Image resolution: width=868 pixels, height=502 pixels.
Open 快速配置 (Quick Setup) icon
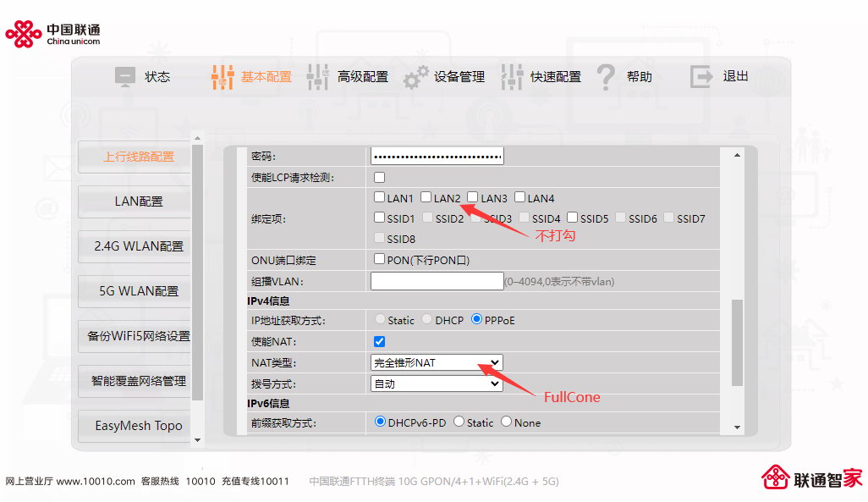click(x=513, y=76)
